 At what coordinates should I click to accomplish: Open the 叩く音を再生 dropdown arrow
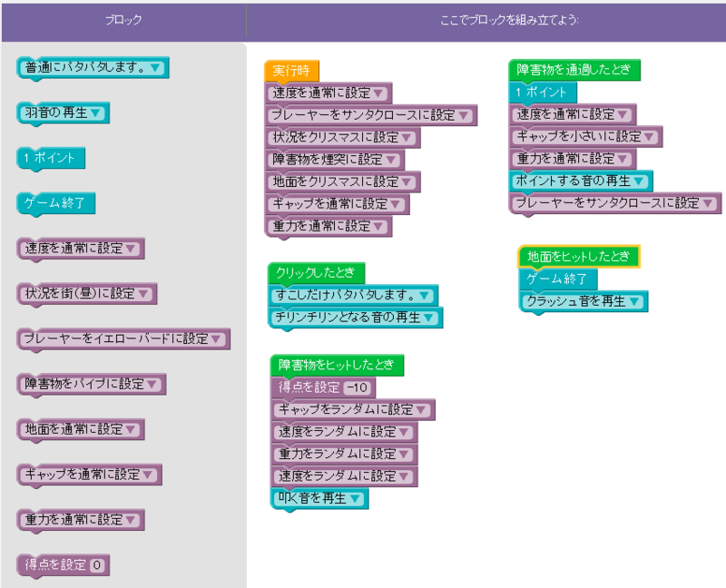[x=355, y=499]
